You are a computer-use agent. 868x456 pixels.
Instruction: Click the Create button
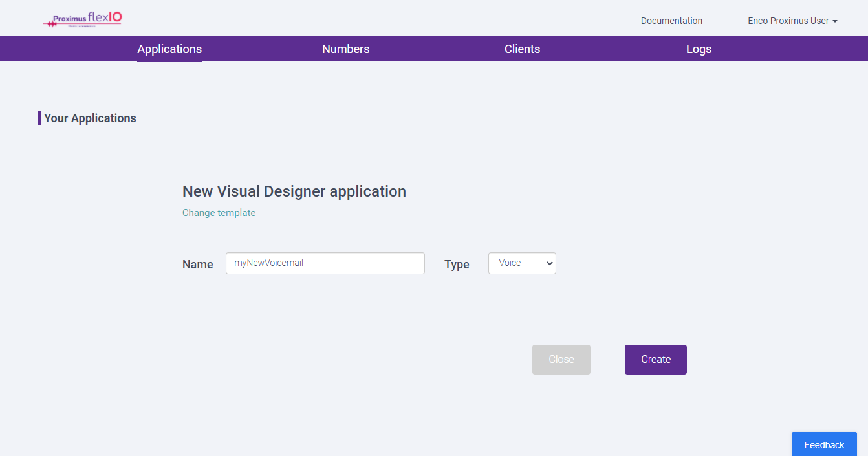pos(655,359)
